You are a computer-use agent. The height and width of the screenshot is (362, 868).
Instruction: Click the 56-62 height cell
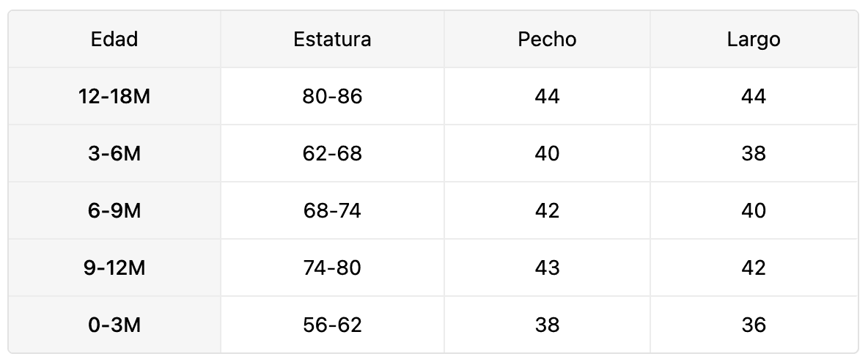tap(332, 325)
